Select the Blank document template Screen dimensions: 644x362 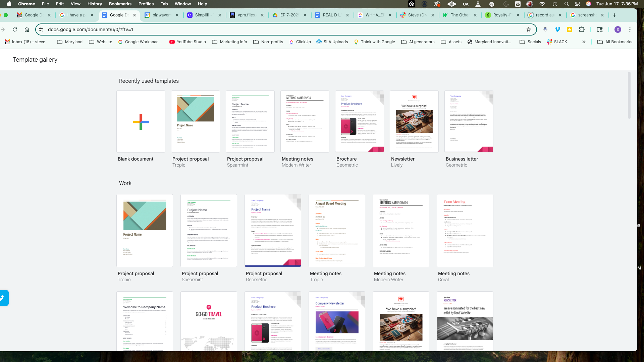141,122
